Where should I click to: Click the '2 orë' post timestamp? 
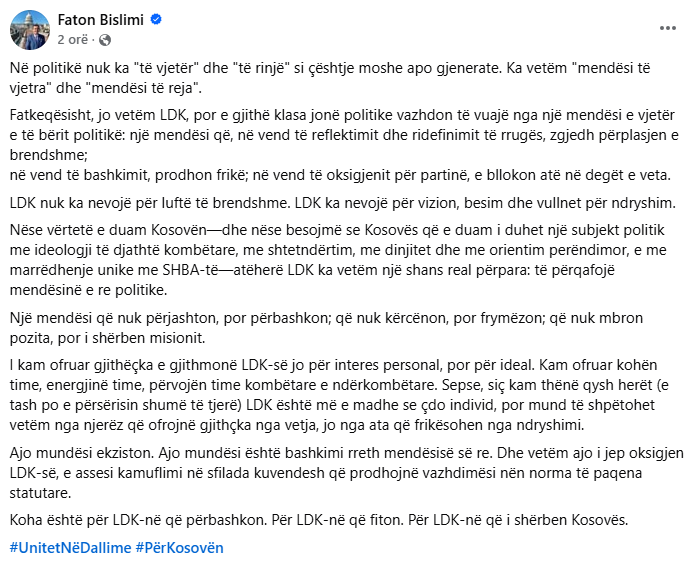click(x=74, y=39)
